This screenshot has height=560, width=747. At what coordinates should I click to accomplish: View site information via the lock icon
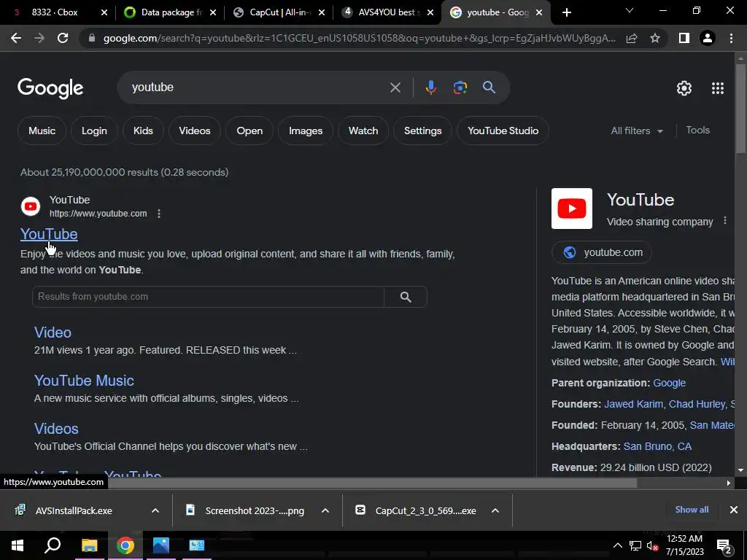[92, 38]
